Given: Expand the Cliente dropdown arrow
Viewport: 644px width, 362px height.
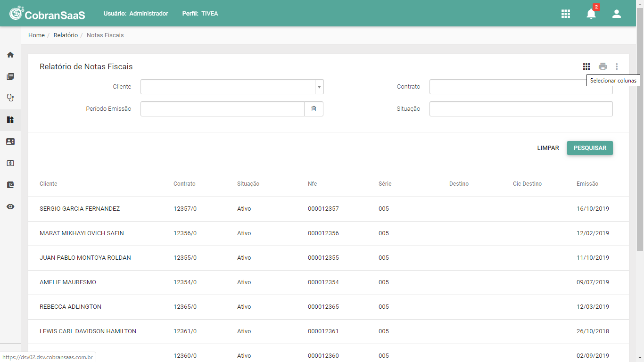Looking at the screenshot, I should pos(319,87).
